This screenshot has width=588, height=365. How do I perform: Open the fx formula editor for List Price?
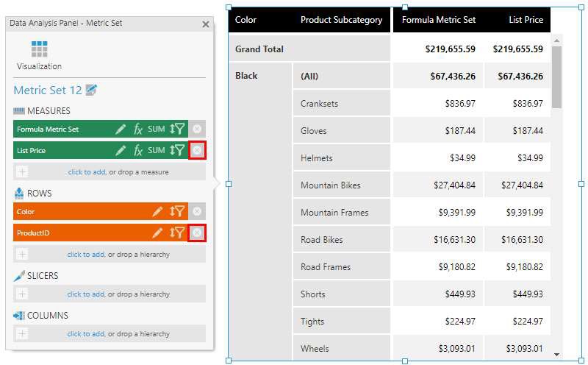138,150
